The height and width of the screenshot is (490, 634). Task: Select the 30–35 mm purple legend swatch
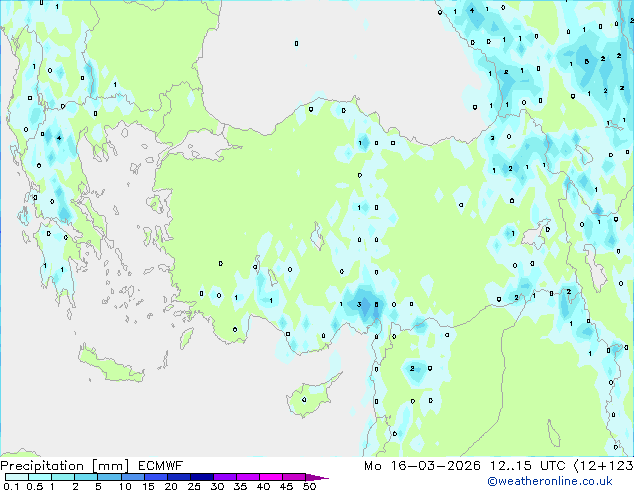pos(225,477)
